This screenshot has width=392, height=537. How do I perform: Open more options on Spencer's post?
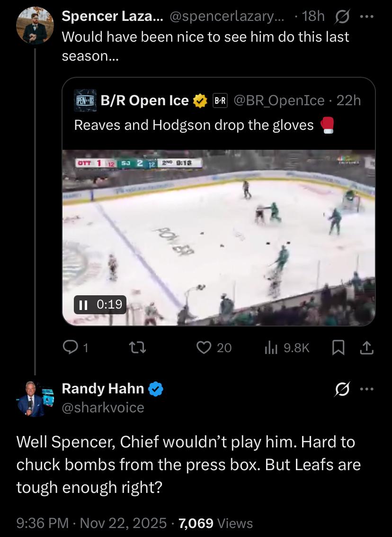point(366,16)
